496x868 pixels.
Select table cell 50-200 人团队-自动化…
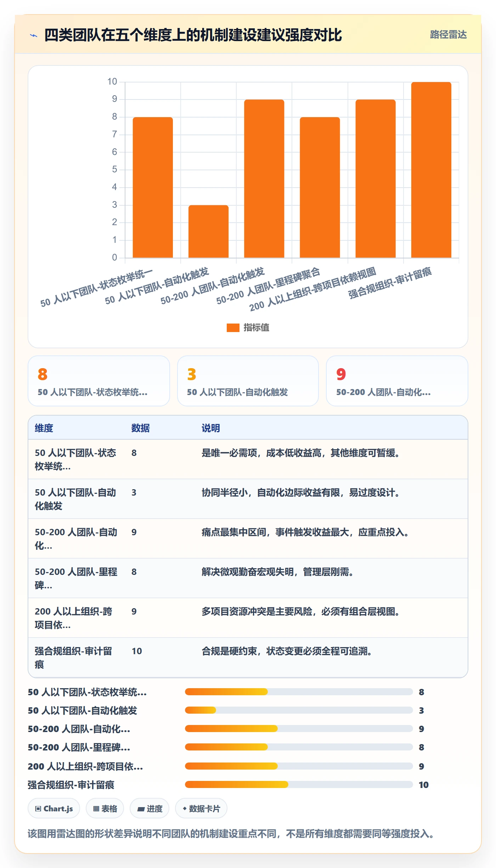76,539
